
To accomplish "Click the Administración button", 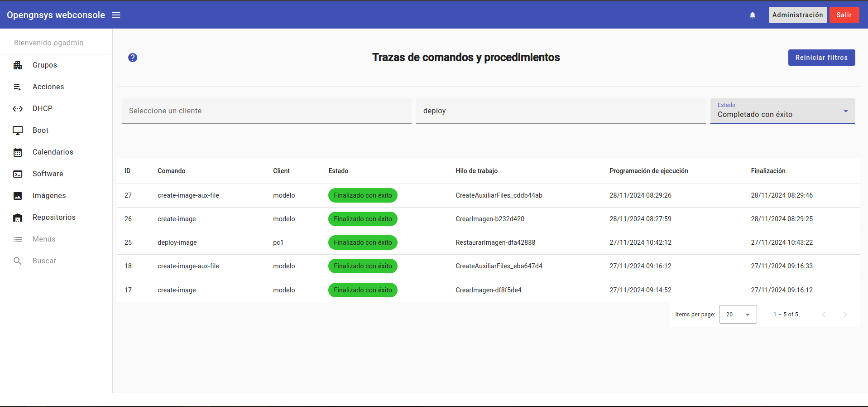I will click(x=797, y=15).
